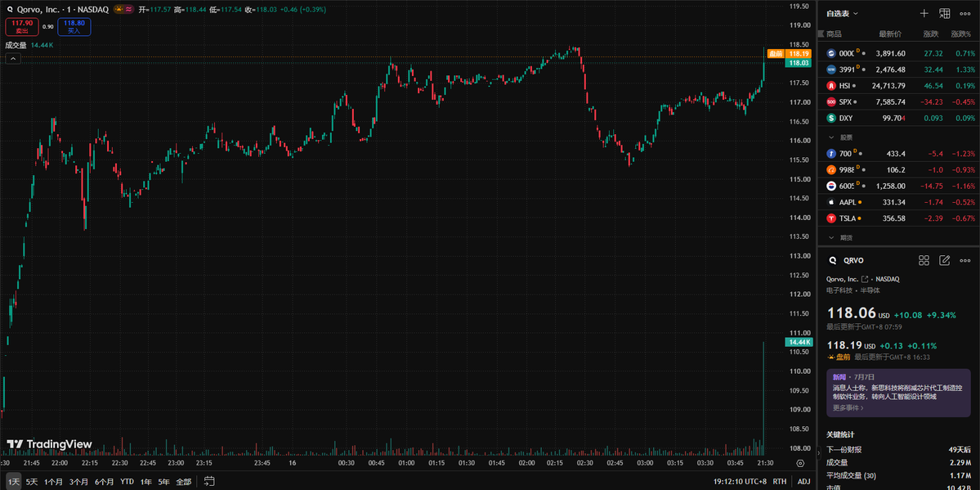Click the SPX 500 logo icon
This screenshot has width=980, height=490.
[831, 102]
